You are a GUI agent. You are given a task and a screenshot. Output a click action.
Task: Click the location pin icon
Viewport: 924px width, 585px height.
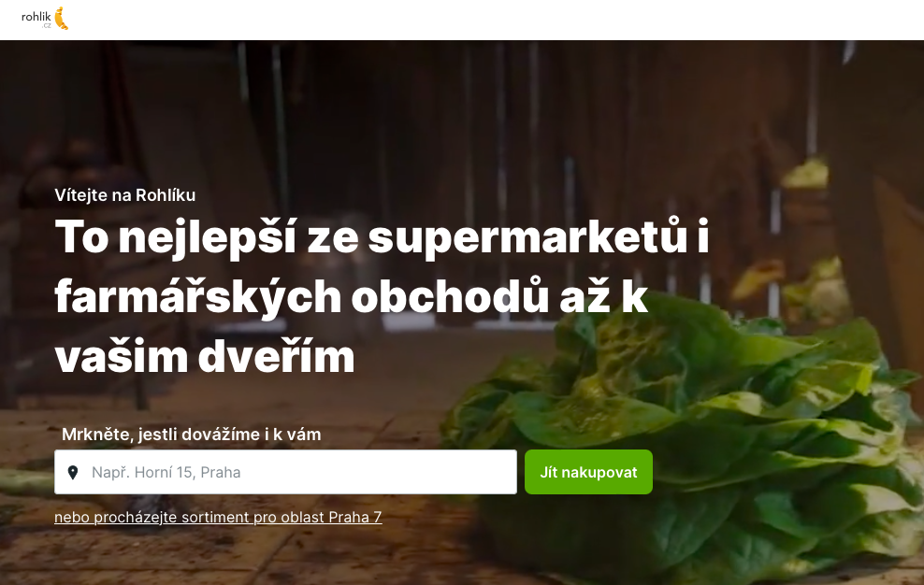click(x=73, y=473)
